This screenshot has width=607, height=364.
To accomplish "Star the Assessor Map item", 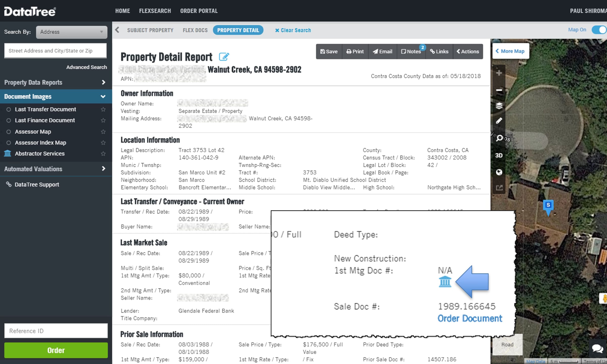I will [x=103, y=132].
